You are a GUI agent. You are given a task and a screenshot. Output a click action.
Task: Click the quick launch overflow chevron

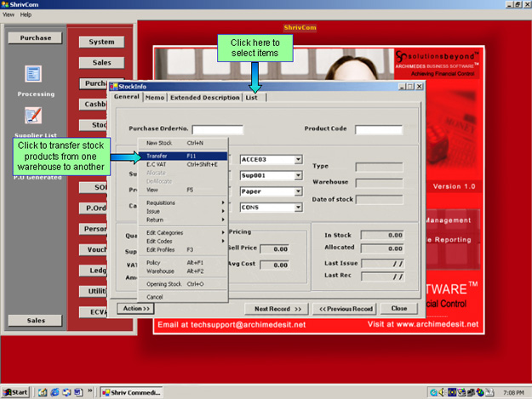pyautogui.click(x=90, y=390)
